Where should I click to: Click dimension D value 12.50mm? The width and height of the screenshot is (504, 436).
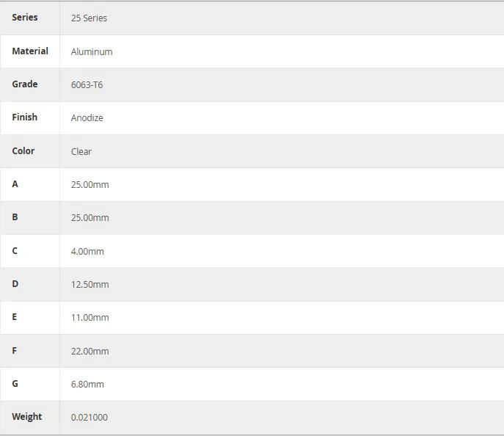(x=90, y=285)
